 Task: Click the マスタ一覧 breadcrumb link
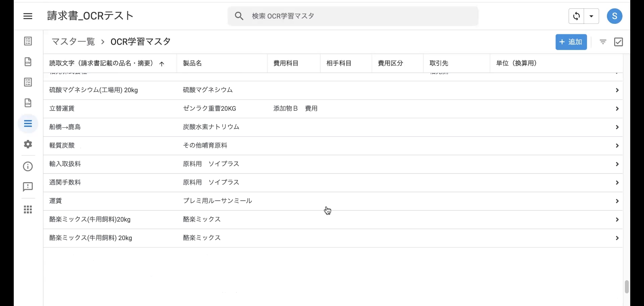point(73,42)
